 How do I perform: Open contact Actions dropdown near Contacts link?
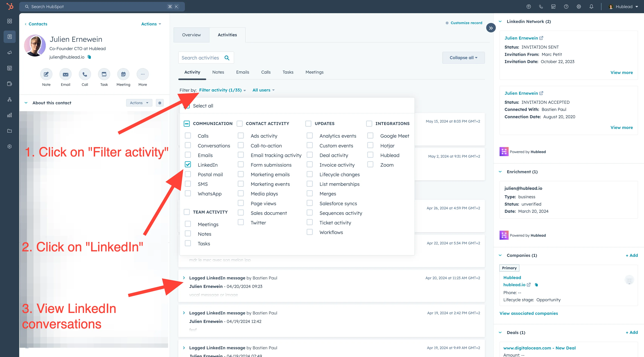coord(151,24)
